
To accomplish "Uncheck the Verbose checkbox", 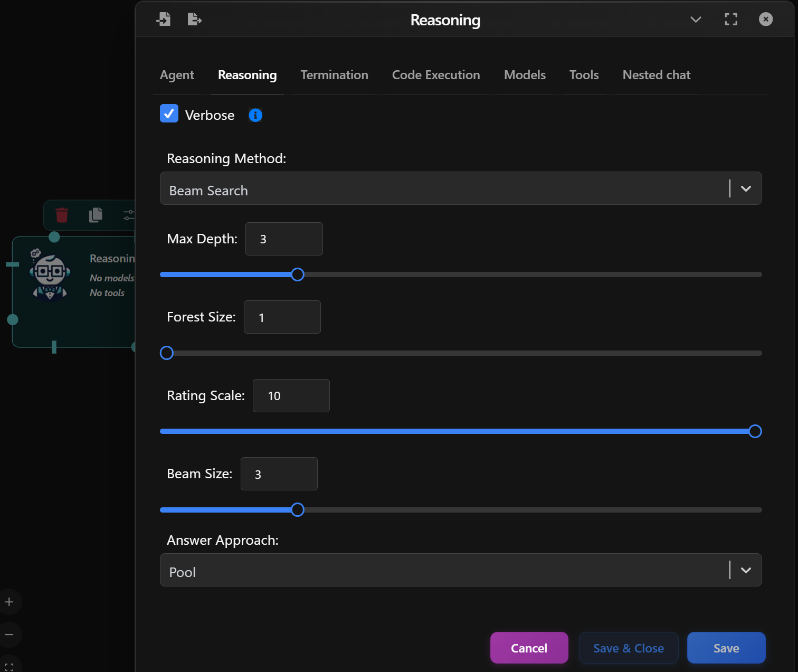I will (x=169, y=113).
